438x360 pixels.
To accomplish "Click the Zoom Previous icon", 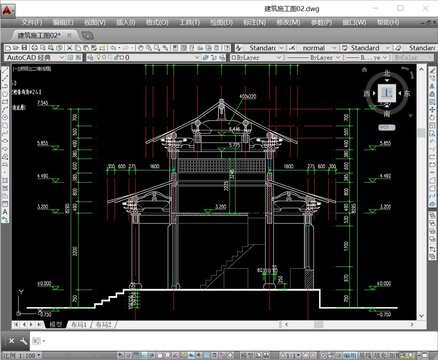I will (165, 48).
